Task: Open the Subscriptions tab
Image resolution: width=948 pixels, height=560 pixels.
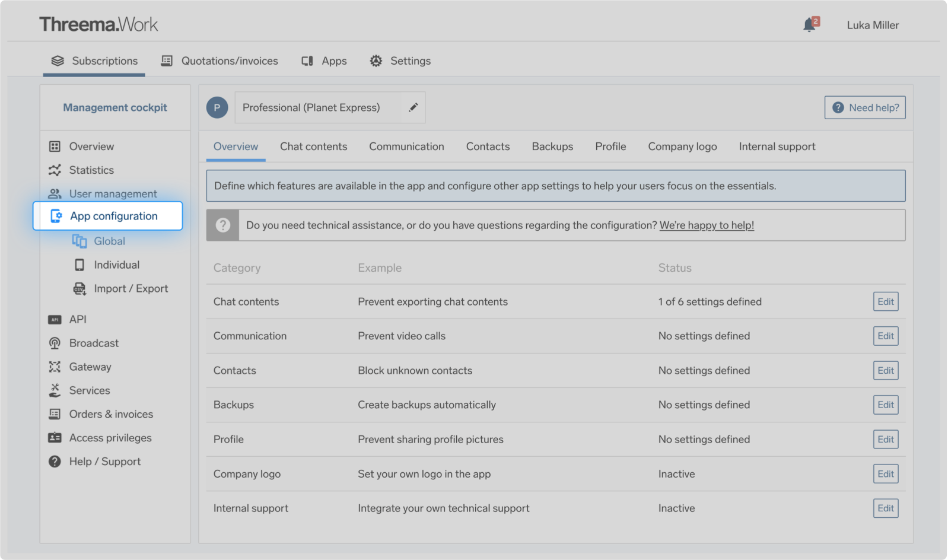Action: point(94,61)
